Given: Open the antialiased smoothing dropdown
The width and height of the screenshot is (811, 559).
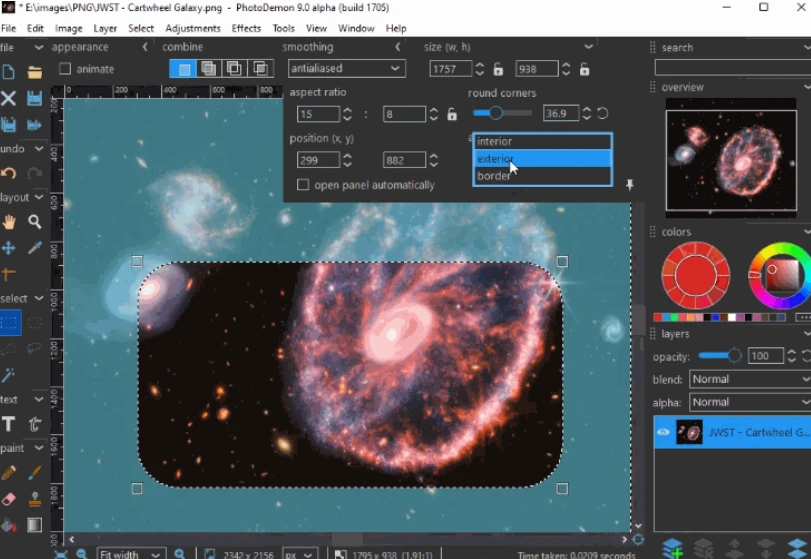Looking at the screenshot, I should pyautogui.click(x=346, y=69).
